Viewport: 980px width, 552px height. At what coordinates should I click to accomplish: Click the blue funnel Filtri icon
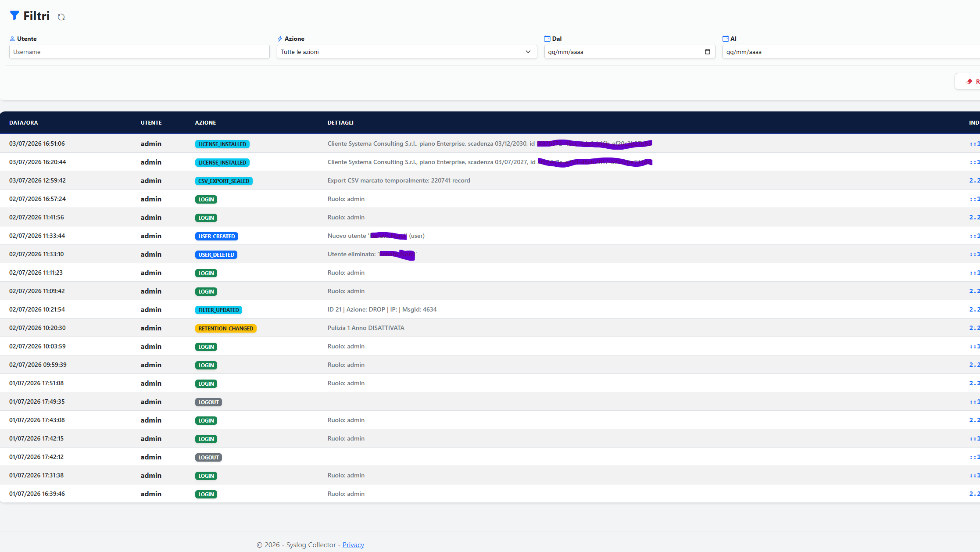(14, 16)
